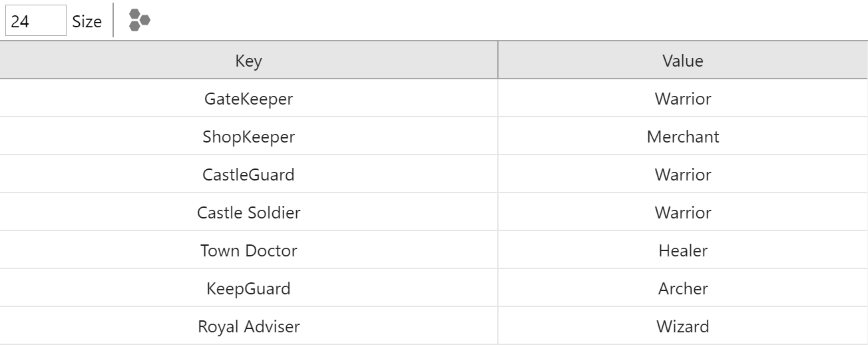This screenshot has height=345, width=868.
Task: Click the Archer value cell
Action: (x=682, y=288)
